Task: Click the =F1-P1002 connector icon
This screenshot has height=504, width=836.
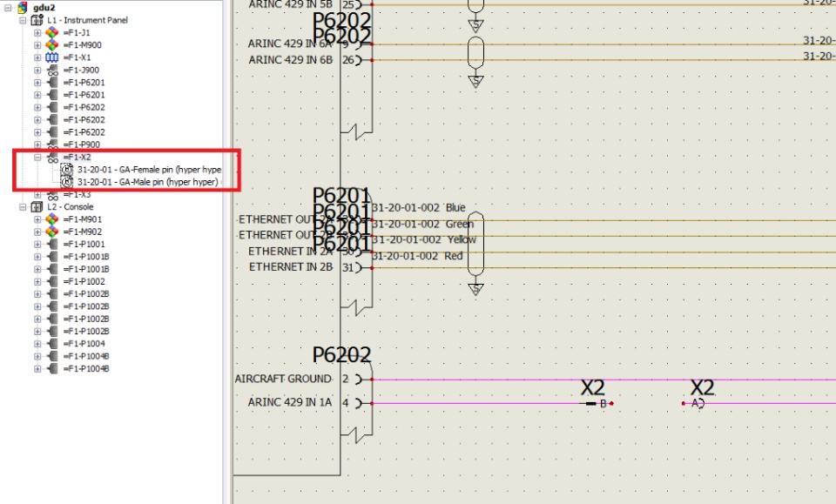Action: coord(51,281)
